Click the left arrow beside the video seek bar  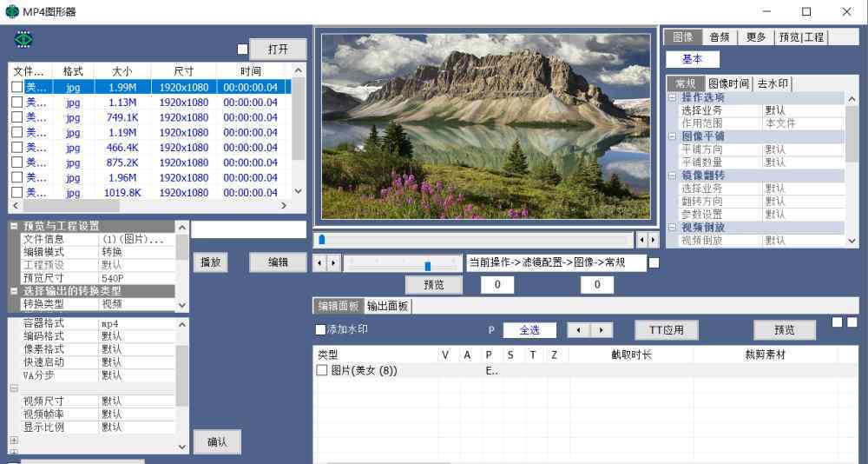click(641, 240)
